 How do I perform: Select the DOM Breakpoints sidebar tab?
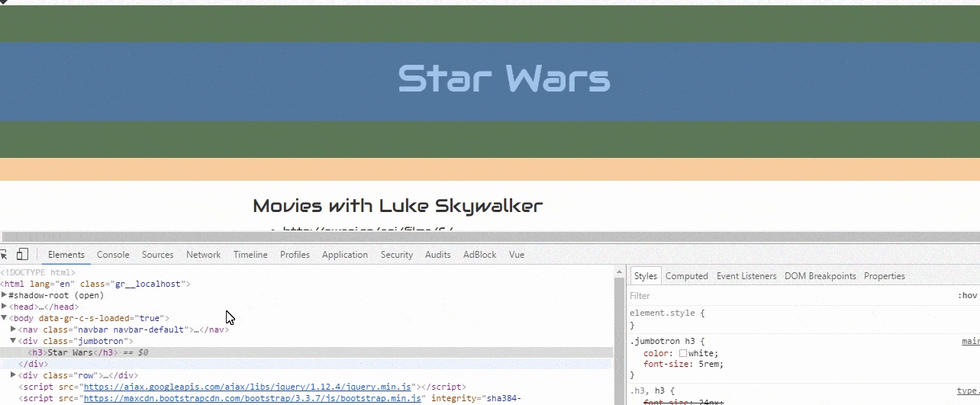click(820, 276)
